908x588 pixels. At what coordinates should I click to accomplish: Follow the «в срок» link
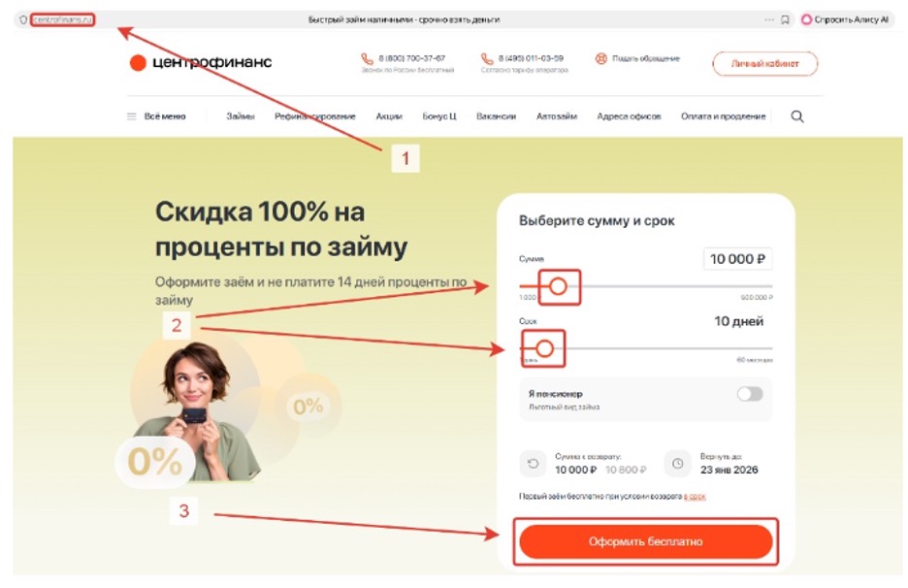(x=695, y=497)
